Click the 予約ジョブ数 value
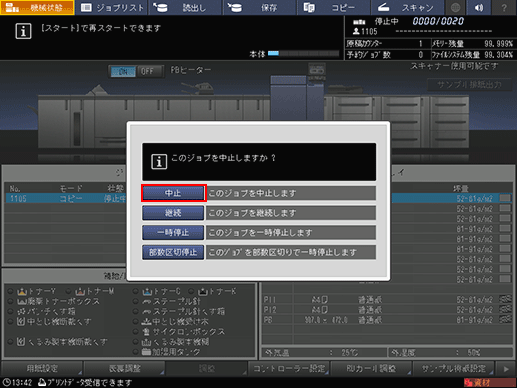This screenshot has width=517, height=388. (421, 55)
